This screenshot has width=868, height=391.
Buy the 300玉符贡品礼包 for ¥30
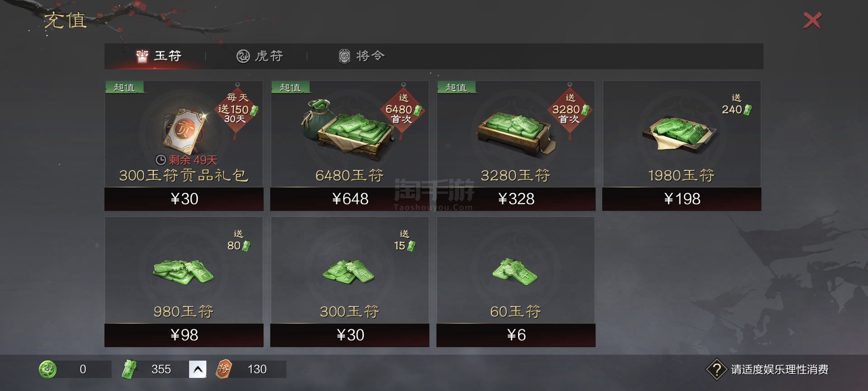(x=184, y=199)
